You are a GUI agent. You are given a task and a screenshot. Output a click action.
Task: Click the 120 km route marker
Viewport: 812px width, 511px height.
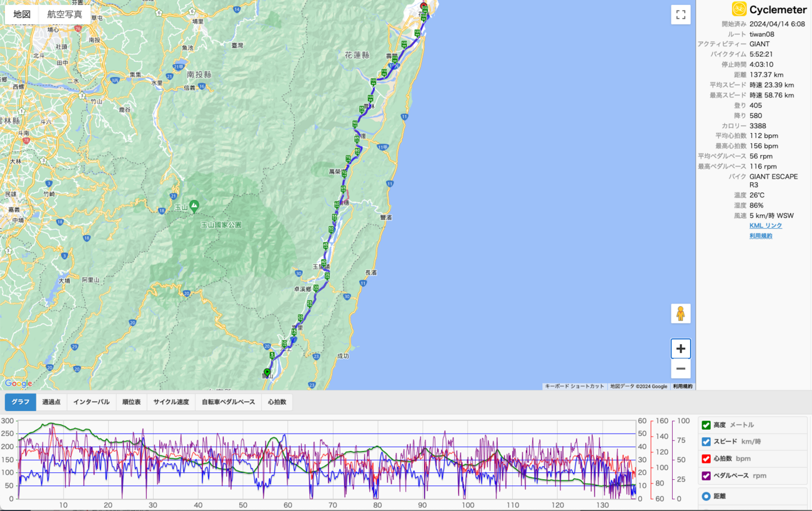pyautogui.click(x=404, y=44)
